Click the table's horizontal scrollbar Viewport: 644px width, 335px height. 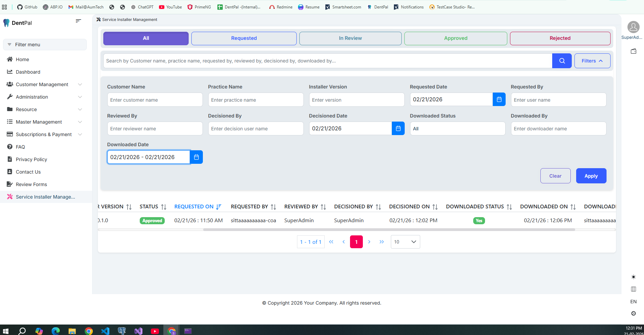pyautogui.click(x=389, y=230)
